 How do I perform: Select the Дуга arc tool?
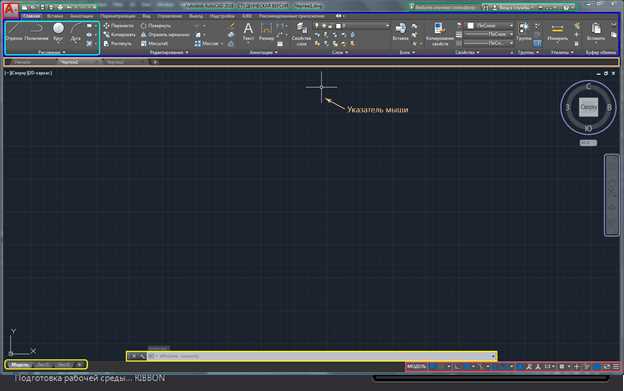(76, 32)
